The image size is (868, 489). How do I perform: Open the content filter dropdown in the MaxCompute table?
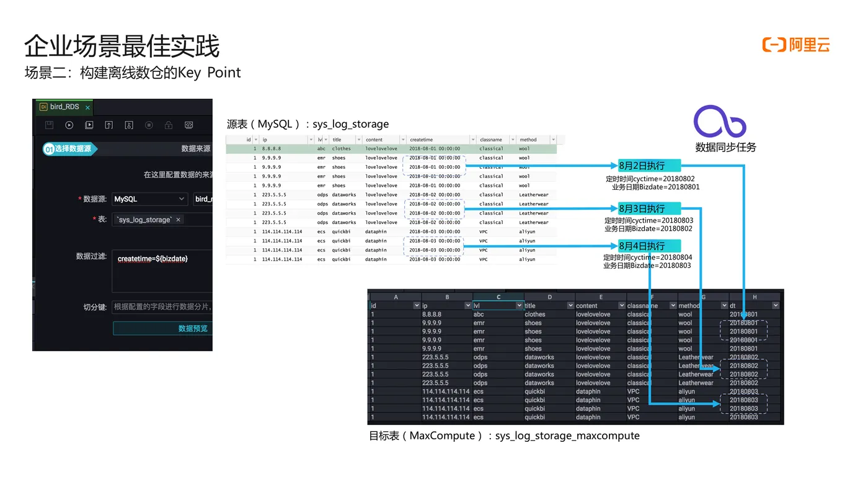pyautogui.click(x=621, y=305)
